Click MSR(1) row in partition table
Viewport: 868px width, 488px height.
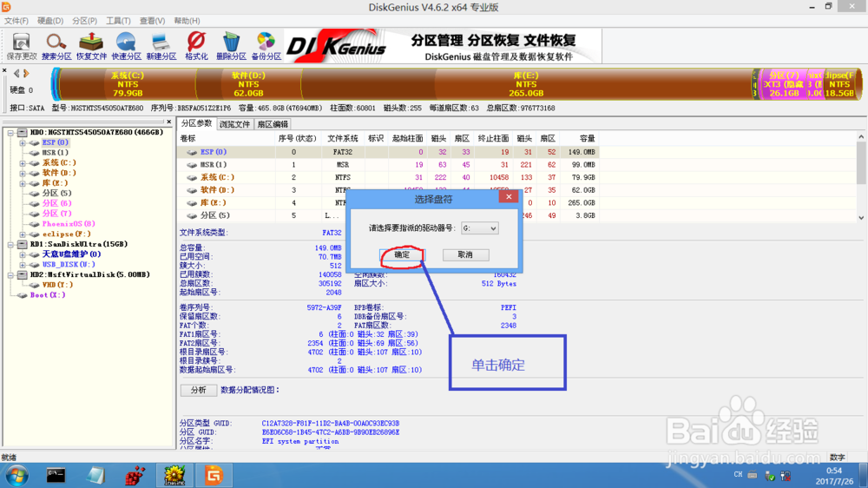tap(389, 164)
